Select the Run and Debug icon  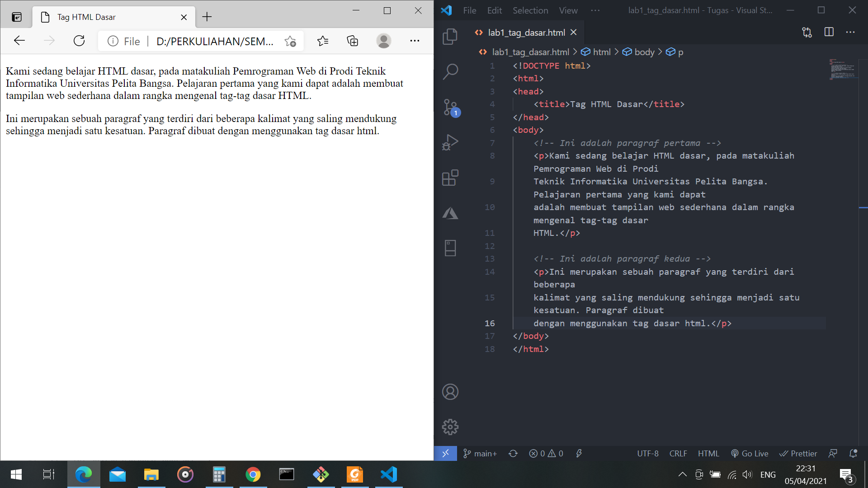click(450, 142)
